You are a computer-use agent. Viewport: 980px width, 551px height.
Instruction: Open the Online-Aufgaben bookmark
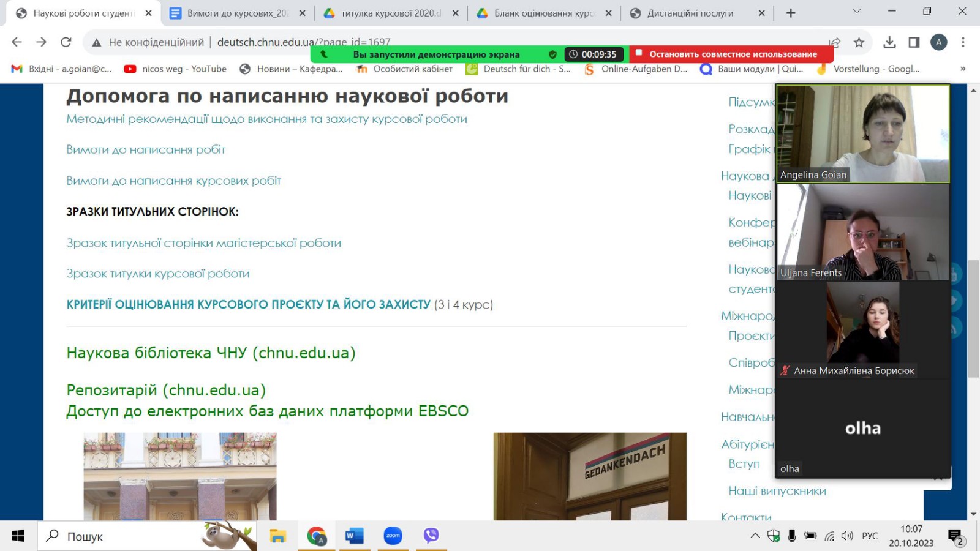click(x=636, y=69)
